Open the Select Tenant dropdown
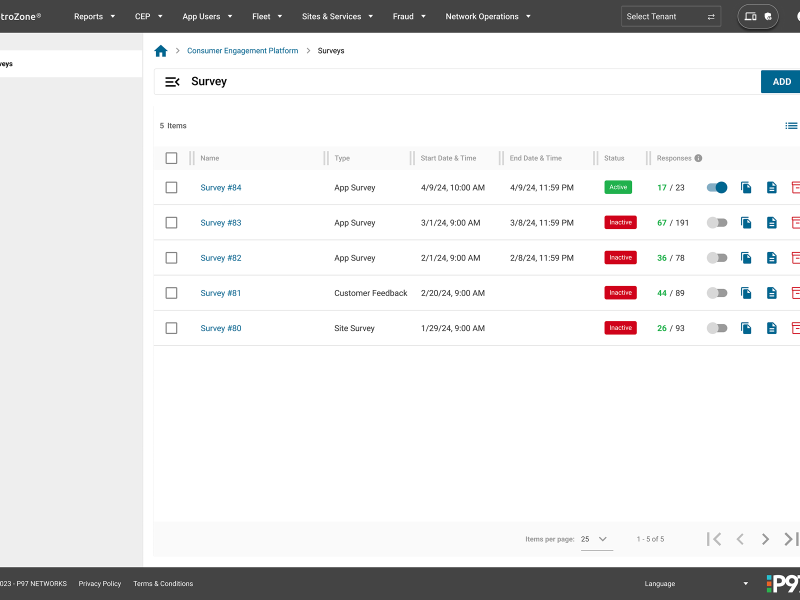Viewport: 800px width, 600px height. (670, 16)
